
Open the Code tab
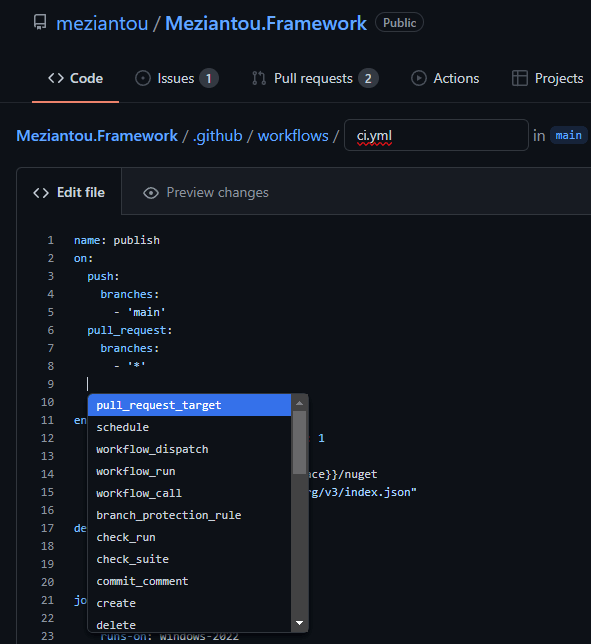76,78
